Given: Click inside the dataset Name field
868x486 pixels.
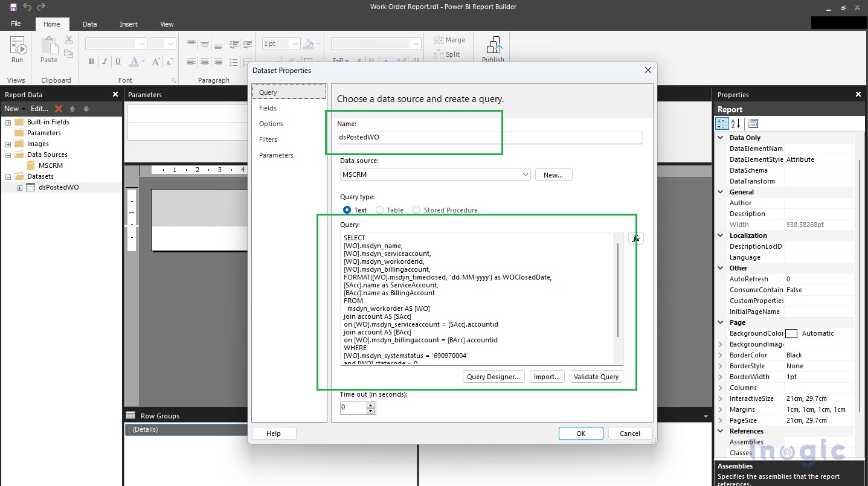Looking at the screenshot, I should (x=490, y=138).
